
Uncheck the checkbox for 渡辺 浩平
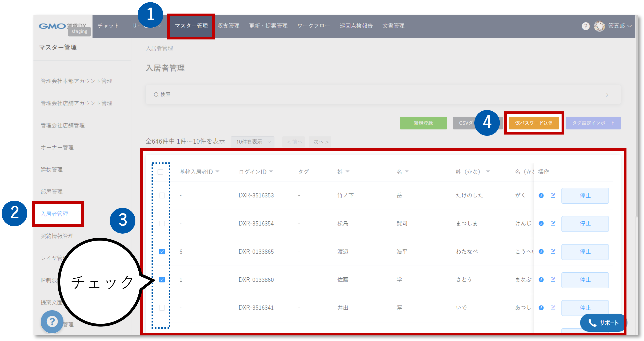(162, 252)
